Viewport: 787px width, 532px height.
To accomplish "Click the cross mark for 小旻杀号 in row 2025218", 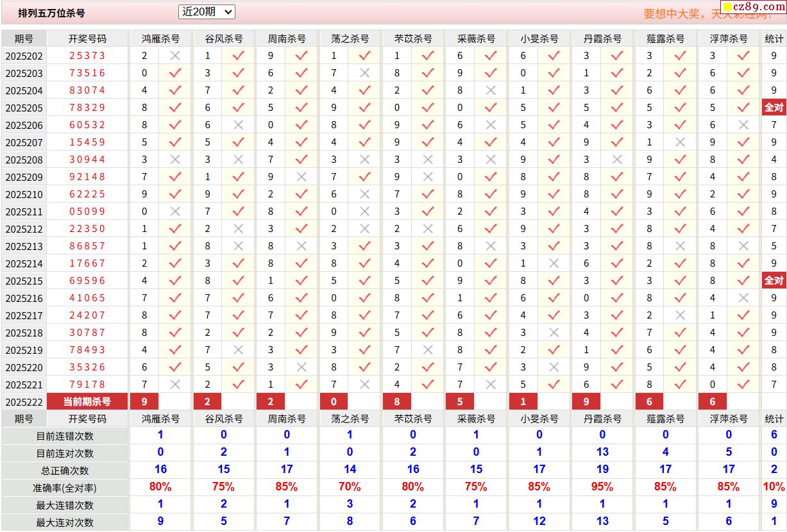I will 554,333.
